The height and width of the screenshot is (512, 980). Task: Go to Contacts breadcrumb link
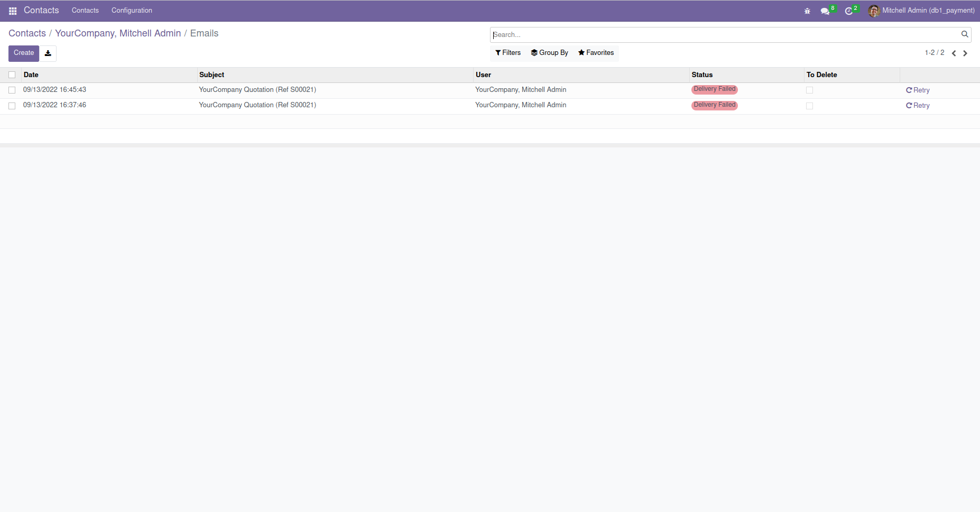27,33
